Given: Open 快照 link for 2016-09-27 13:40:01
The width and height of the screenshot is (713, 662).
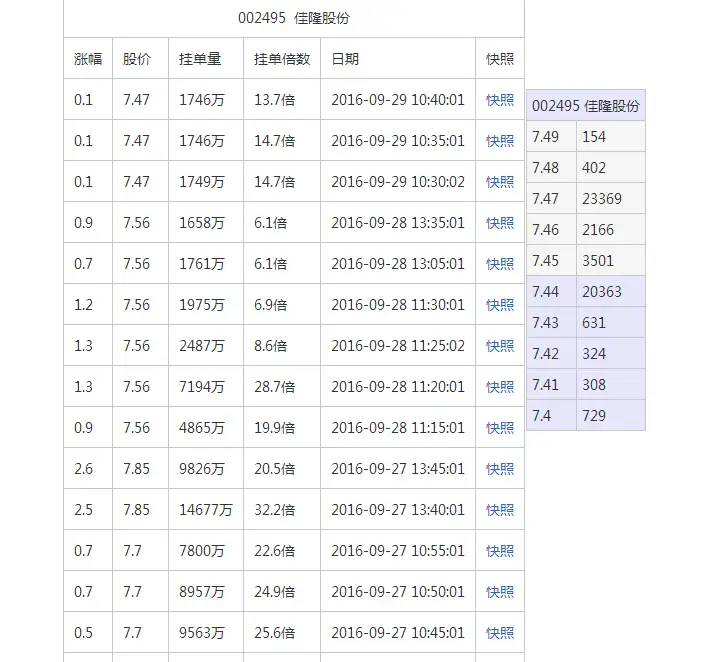Looking at the screenshot, I should (x=500, y=510).
